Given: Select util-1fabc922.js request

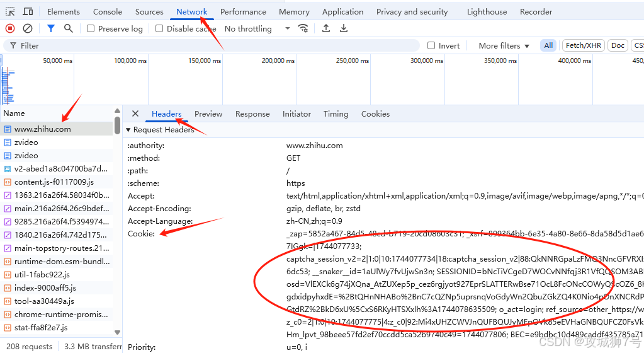Looking at the screenshot, I should click(56, 274).
